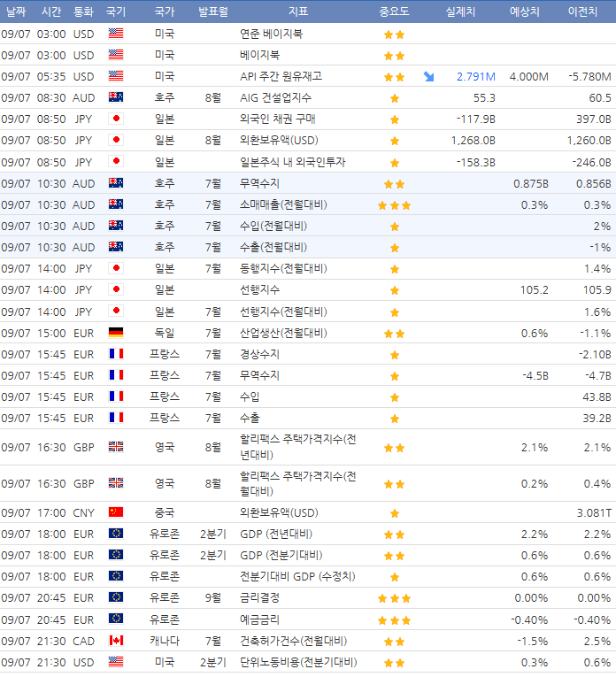Click the previous value -5.780M
Viewport: 616px width, 677px height.
tap(589, 77)
